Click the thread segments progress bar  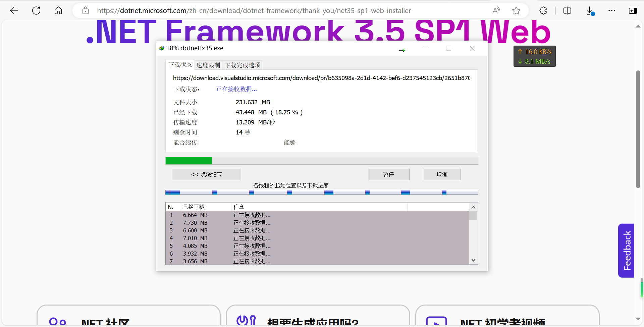pos(322,193)
